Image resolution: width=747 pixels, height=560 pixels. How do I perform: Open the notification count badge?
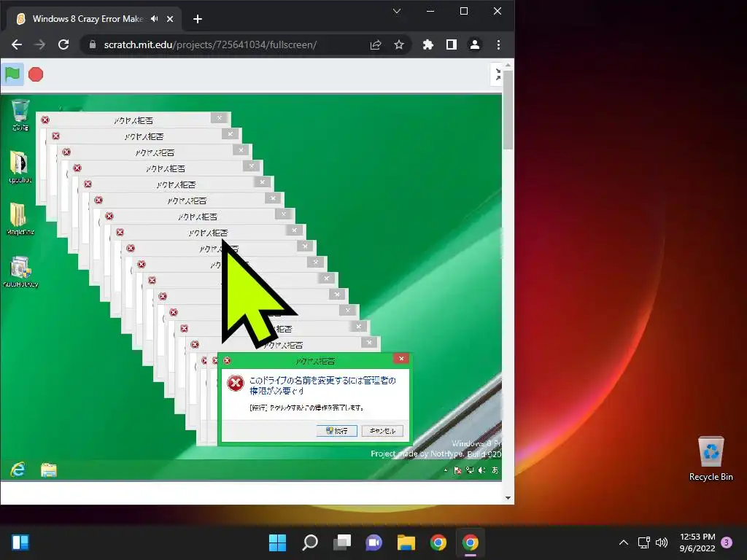click(727, 542)
